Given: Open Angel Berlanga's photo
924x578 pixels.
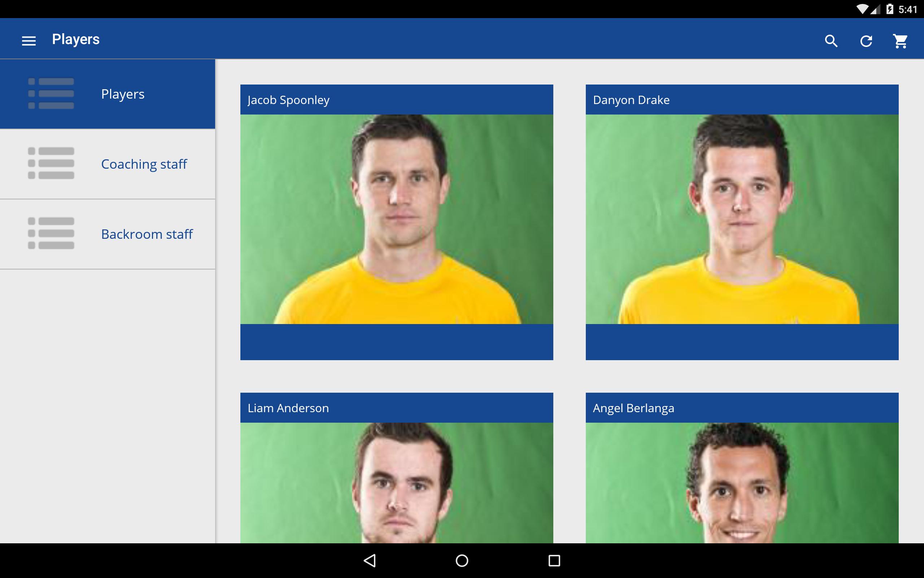Looking at the screenshot, I should point(742,483).
